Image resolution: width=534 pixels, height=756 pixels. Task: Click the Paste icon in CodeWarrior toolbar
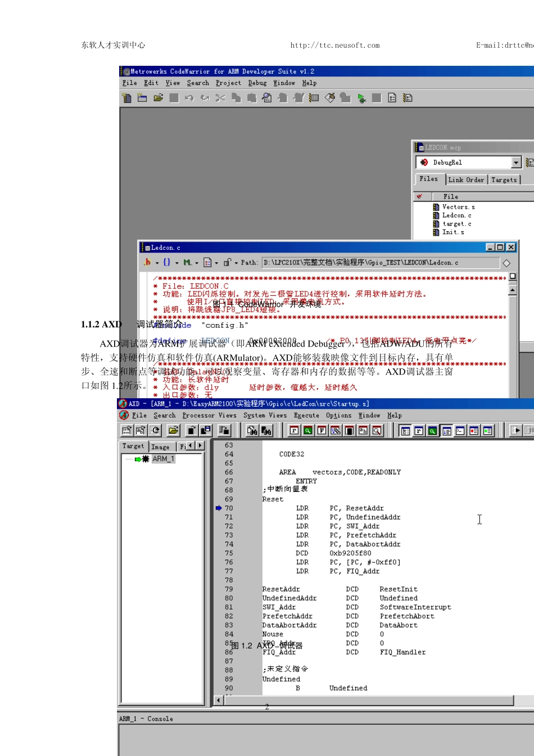(x=251, y=98)
